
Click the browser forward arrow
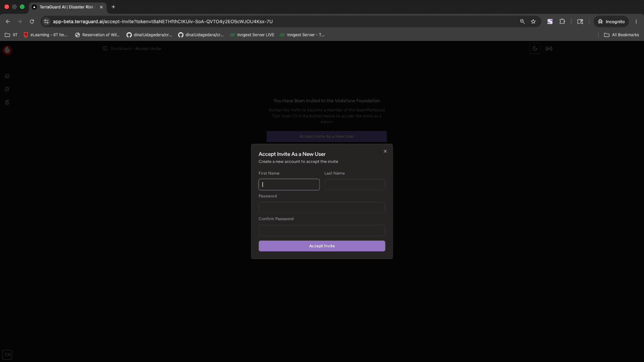point(20,22)
